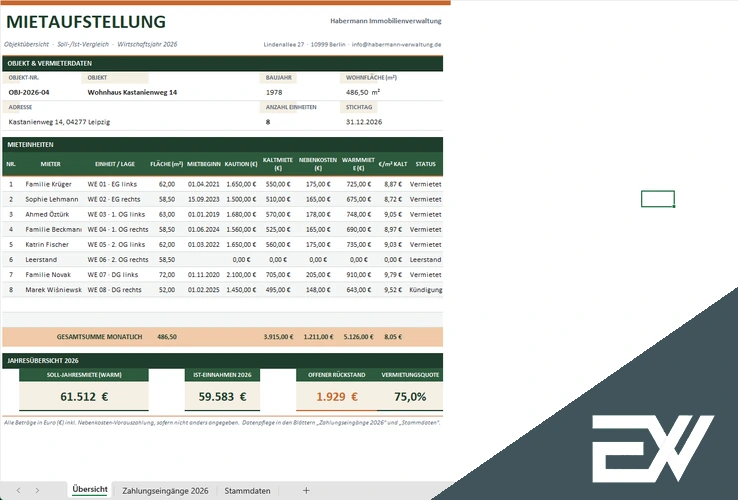Click the Vermietungsquote value 75,0%
This screenshot has height=500, width=738.
click(x=410, y=396)
